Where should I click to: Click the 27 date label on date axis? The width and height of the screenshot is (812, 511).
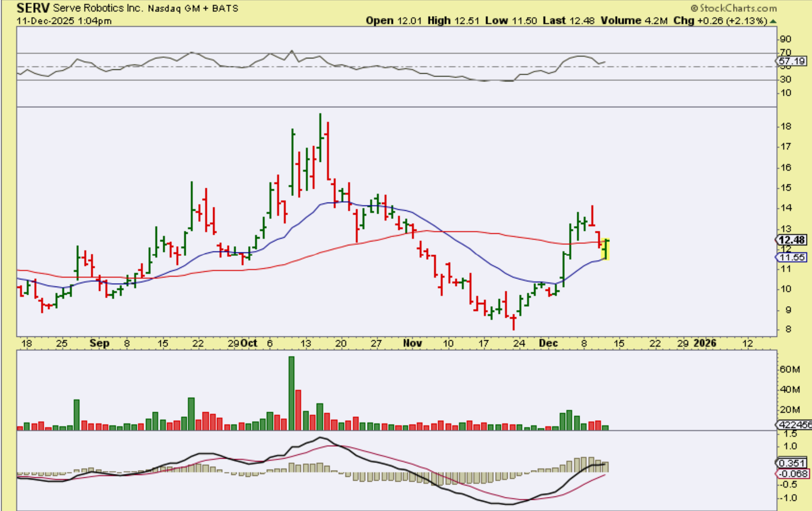click(376, 344)
